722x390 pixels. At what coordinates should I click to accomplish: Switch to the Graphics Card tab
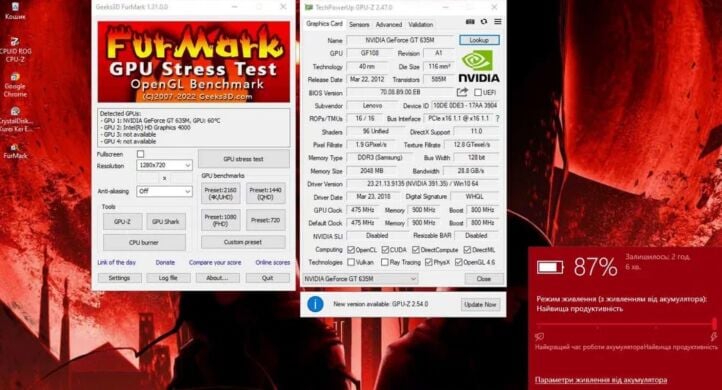coord(324,23)
